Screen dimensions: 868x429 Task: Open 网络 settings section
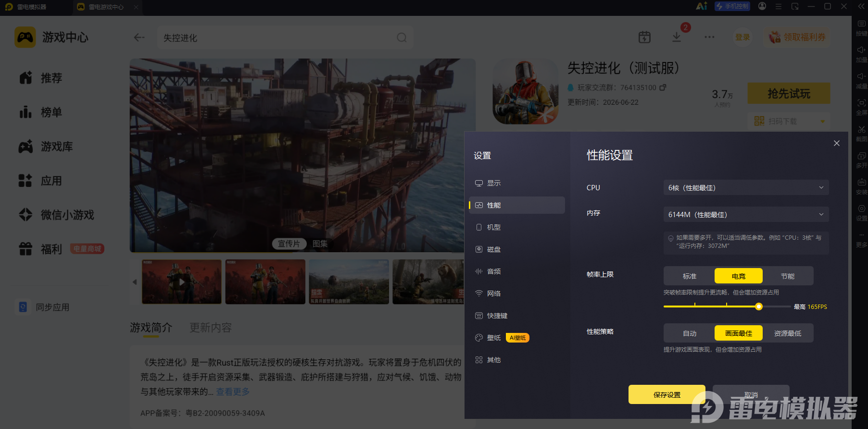(x=517, y=294)
